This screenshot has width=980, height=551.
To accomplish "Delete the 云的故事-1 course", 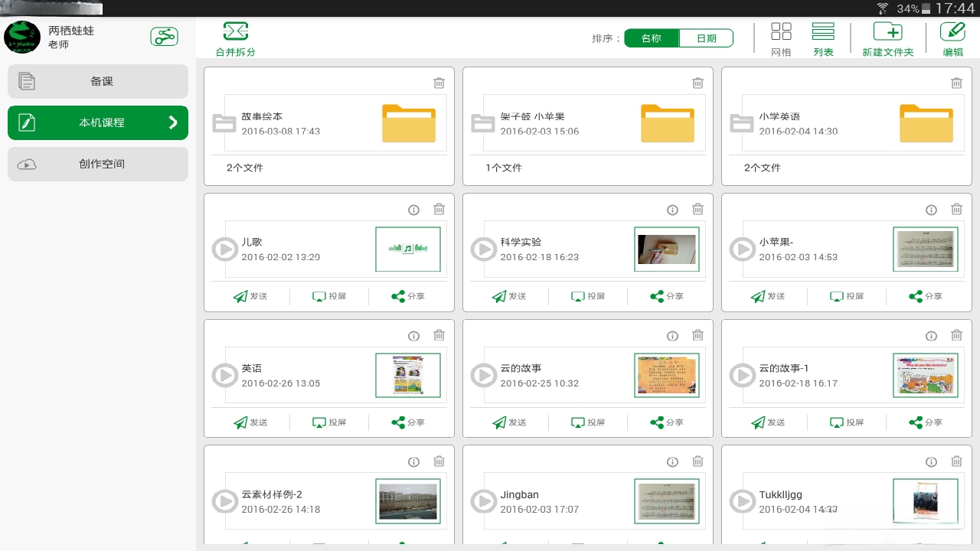I will click(956, 335).
